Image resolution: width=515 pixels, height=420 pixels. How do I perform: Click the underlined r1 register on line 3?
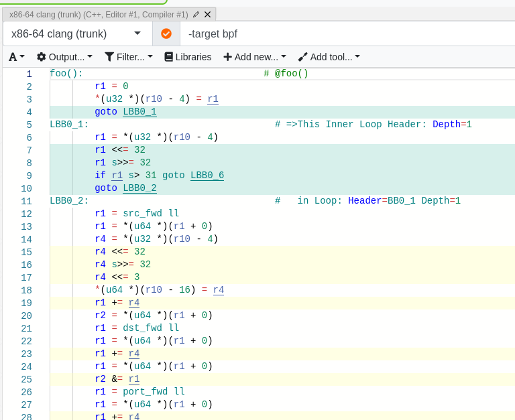(x=213, y=98)
